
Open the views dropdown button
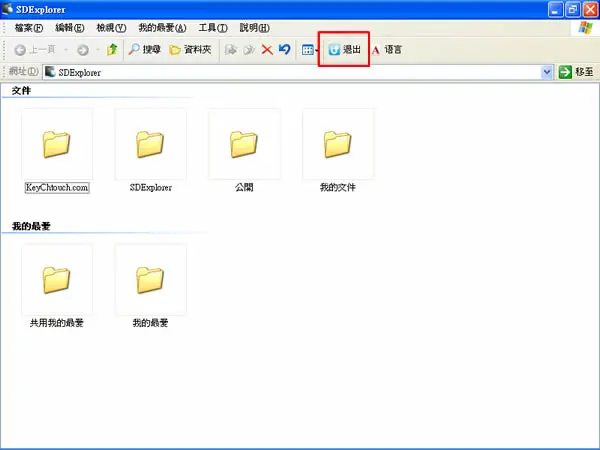310,49
